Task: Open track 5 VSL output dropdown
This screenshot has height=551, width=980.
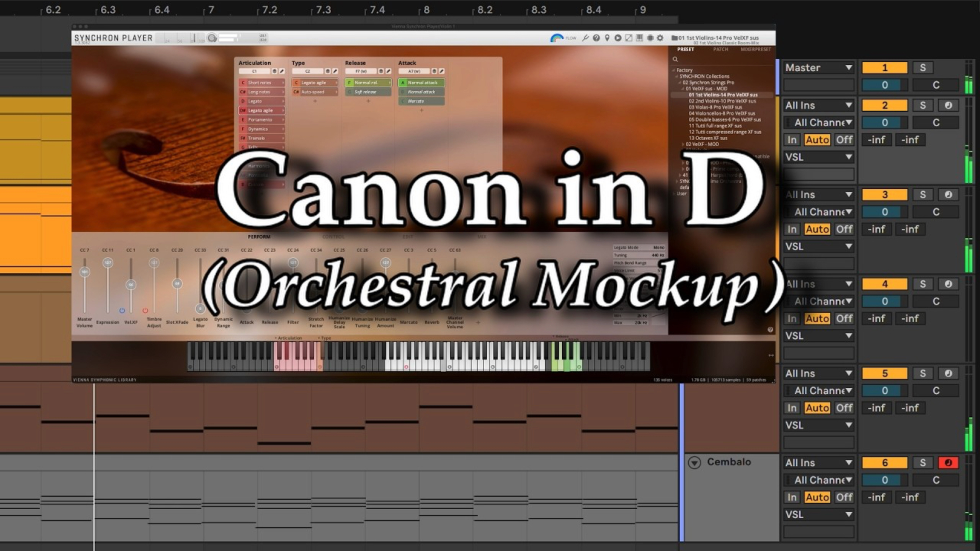Action: (x=818, y=425)
